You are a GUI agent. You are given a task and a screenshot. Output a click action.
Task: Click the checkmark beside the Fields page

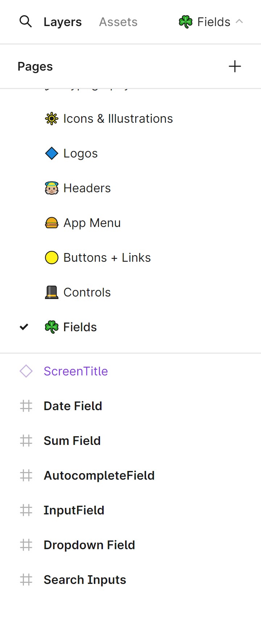(x=24, y=327)
